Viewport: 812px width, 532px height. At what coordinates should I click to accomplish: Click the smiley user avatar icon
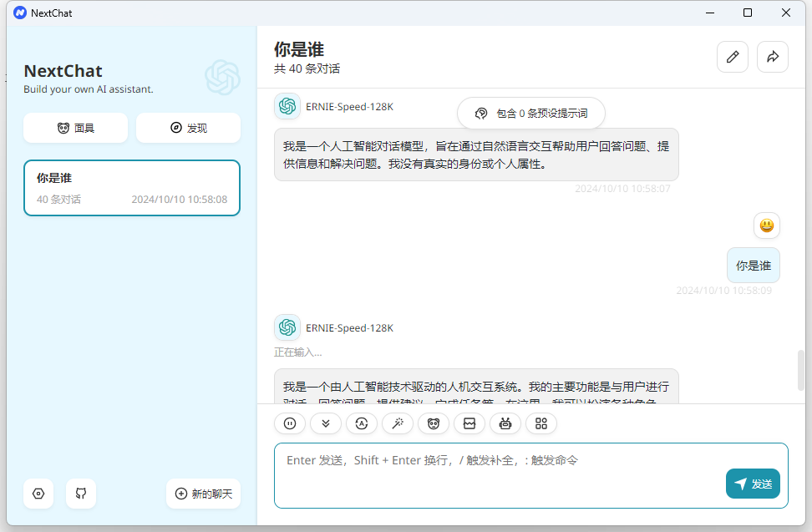coord(766,225)
